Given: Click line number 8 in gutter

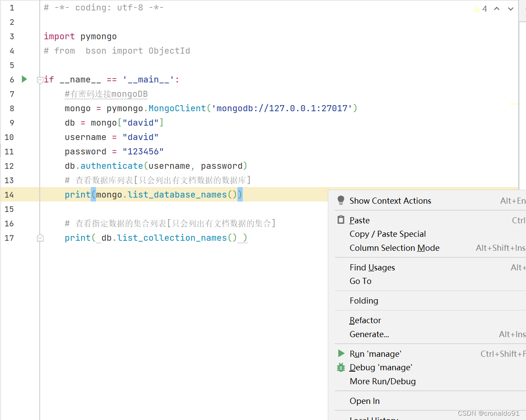Looking at the screenshot, I should [x=11, y=108].
